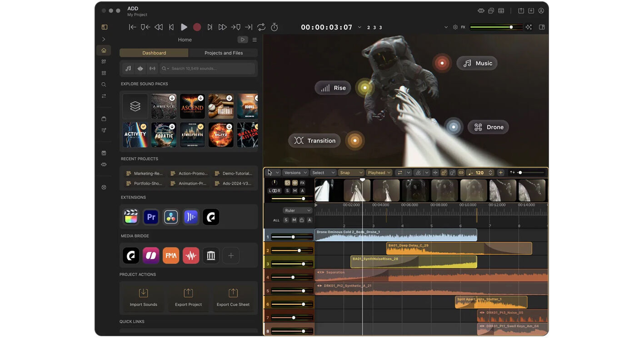Open the Snap dropdown

[x=351, y=173]
